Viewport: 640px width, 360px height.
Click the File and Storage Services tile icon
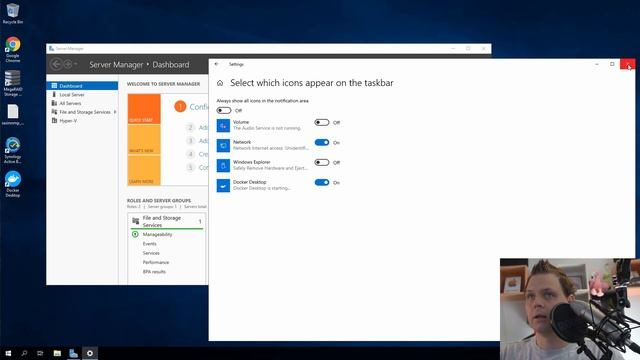tap(136, 221)
